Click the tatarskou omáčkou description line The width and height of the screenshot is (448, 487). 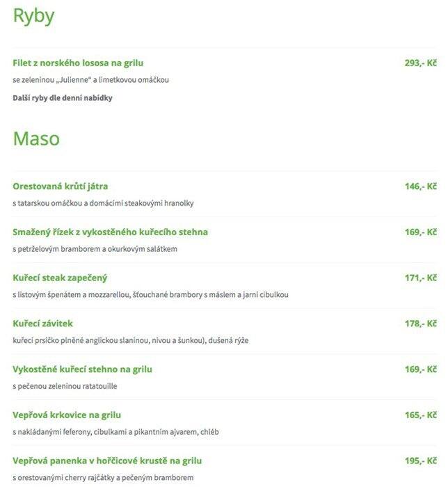(103, 203)
